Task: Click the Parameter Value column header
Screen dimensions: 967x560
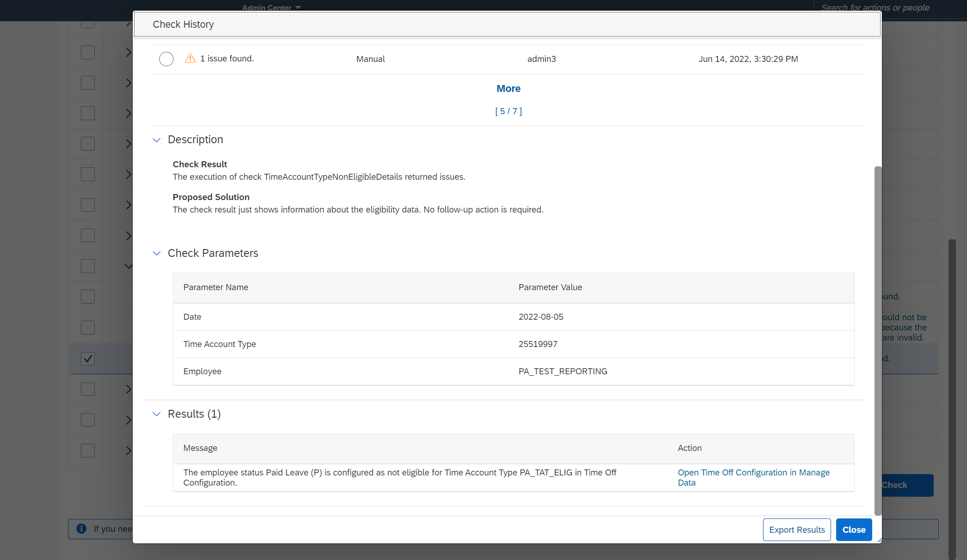Action: coord(550,287)
